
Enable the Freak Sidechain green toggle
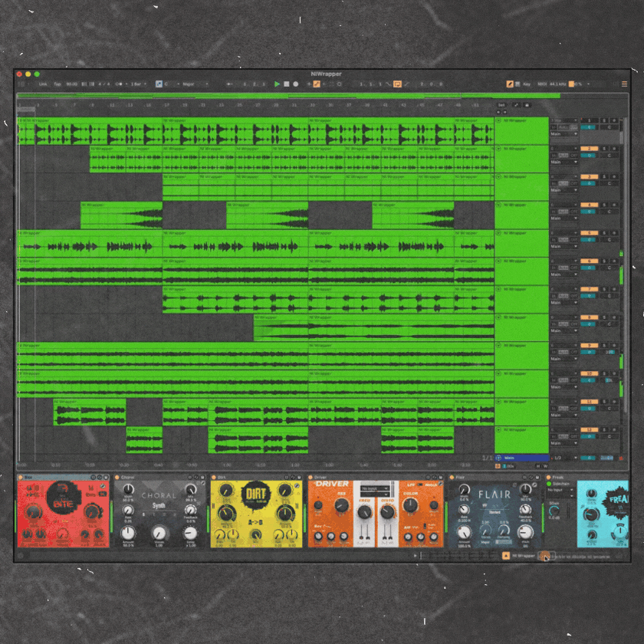(549, 484)
